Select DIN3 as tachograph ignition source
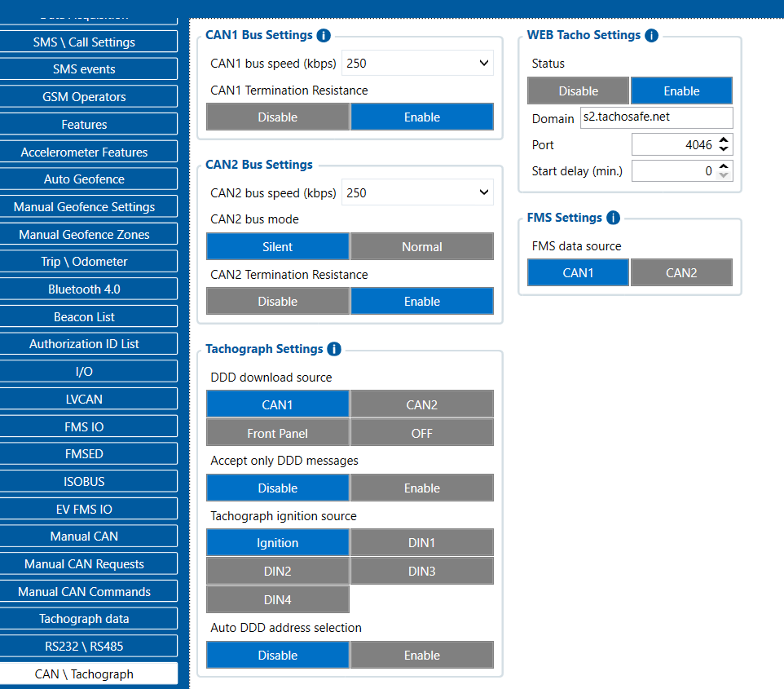The image size is (784, 689). pos(422,571)
